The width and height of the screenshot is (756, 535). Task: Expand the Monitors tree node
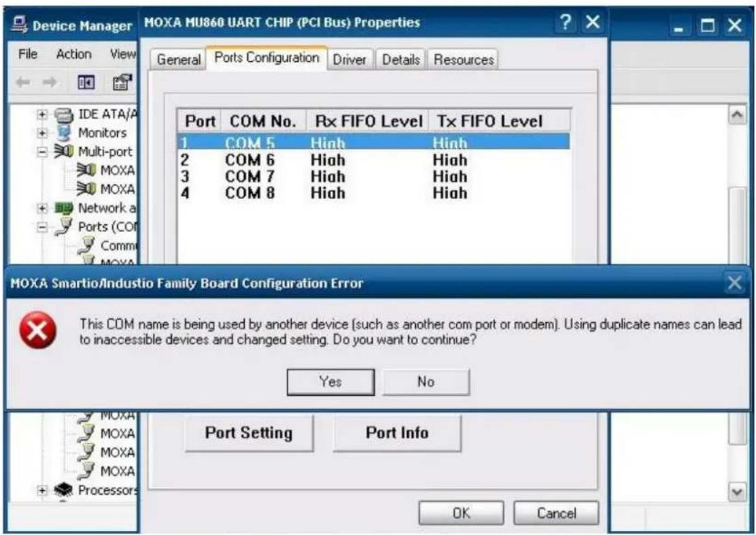pos(42,133)
